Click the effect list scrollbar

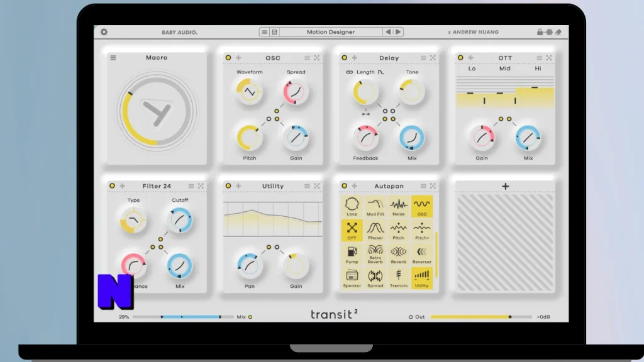[x=436, y=255]
